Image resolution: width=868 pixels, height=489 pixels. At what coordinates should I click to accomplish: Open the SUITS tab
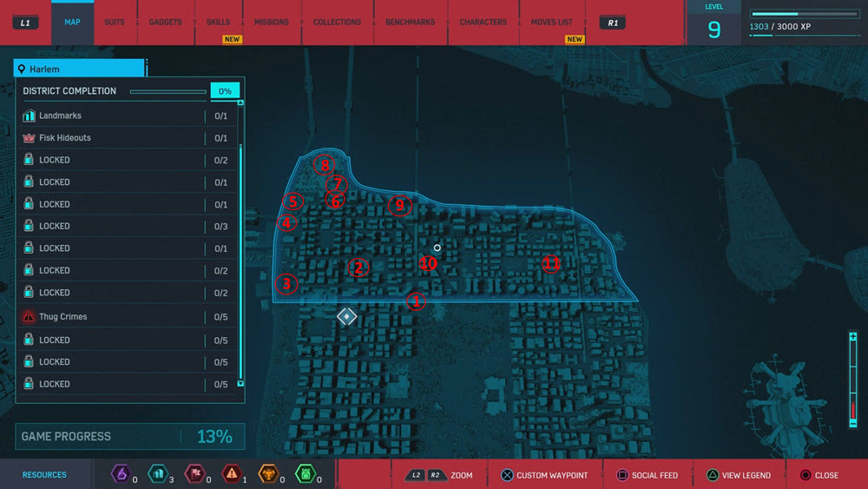114,23
